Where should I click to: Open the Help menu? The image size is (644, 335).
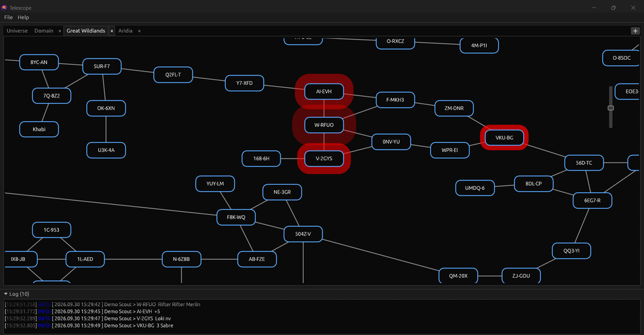pos(23,17)
